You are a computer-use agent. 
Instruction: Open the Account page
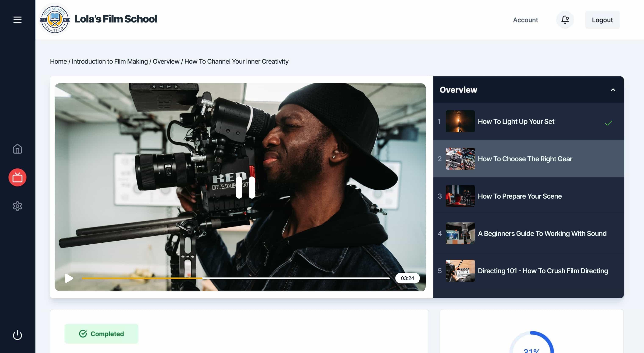click(525, 20)
